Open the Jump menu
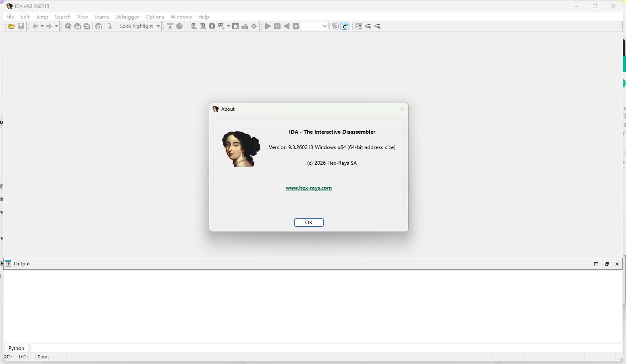 [x=42, y=17]
